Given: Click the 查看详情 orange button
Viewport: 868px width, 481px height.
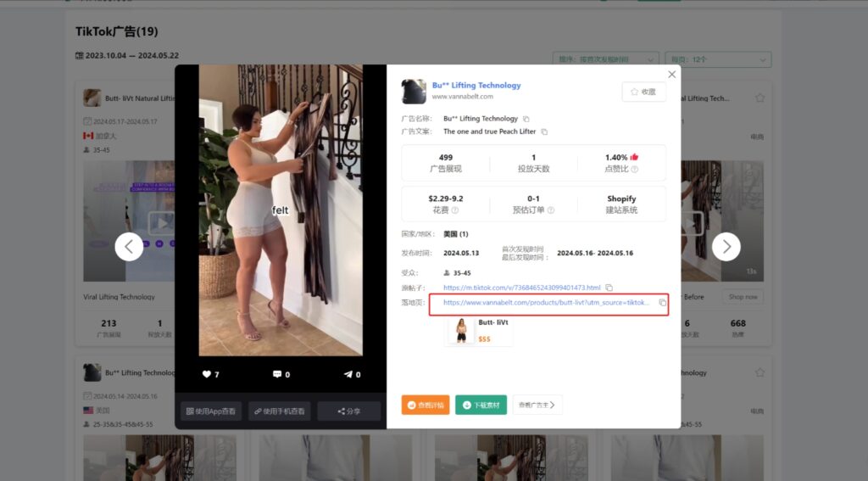Looking at the screenshot, I should click(x=426, y=405).
